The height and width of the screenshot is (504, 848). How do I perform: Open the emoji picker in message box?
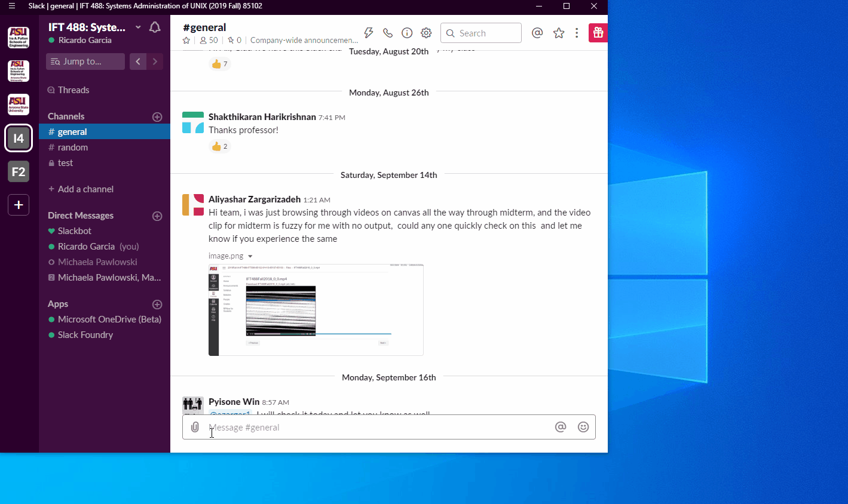(583, 427)
